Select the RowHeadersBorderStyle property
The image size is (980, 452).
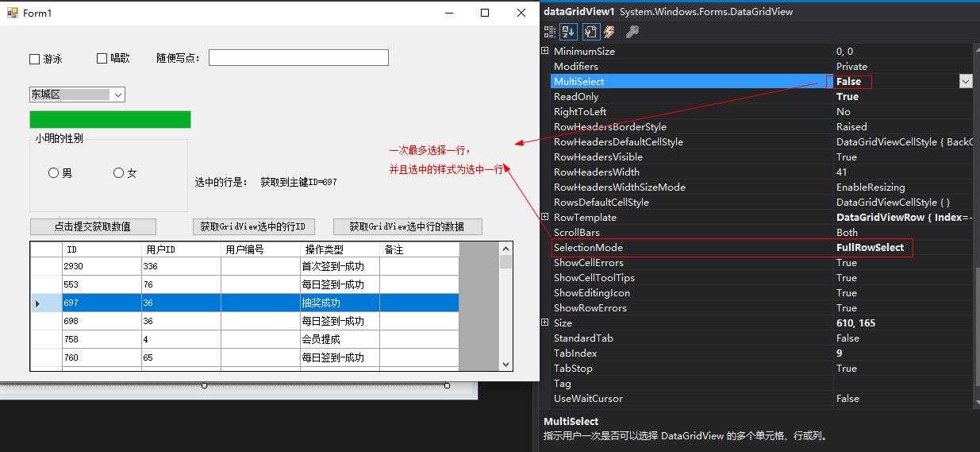[762, 126]
